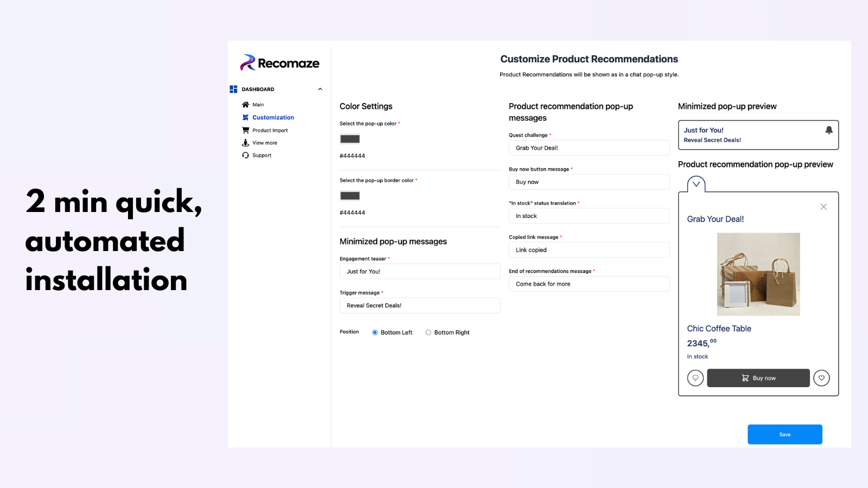868x488 pixels.
Task: Select the Bottom Left position radio
Action: [x=375, y=332]
